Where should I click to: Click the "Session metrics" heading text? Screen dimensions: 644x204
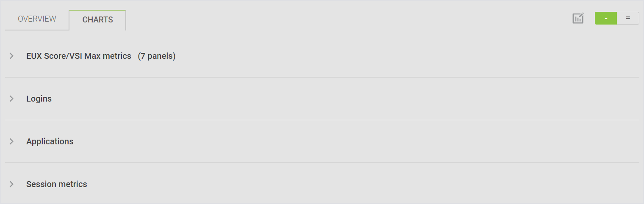57,184
